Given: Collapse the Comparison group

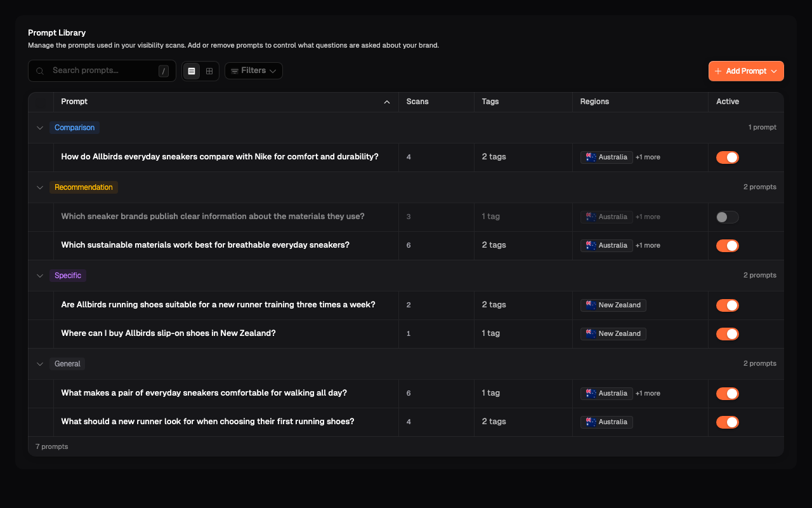Looking at the screenshot, I should (x=40, y=128).
